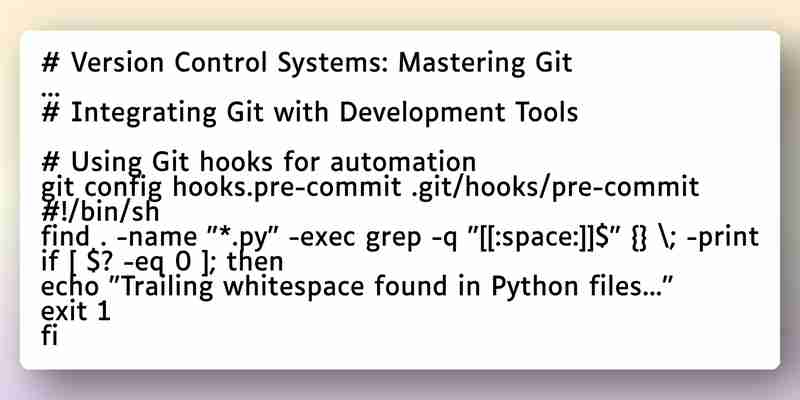800x400 pixels.
Task: Click the 'if [ $? -eq 0 ]; then' line
Action: pos(162,262)
